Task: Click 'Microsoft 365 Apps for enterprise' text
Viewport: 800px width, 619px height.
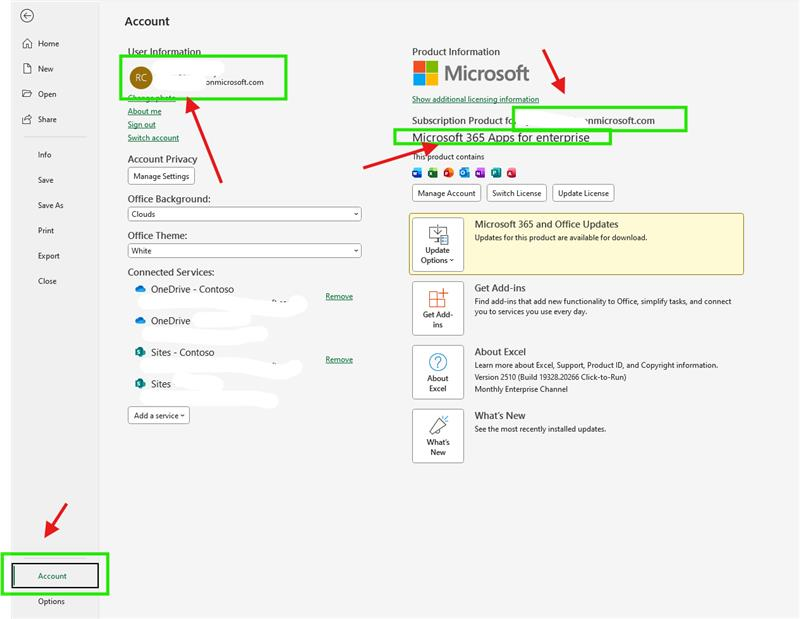Action: (501, 137)
